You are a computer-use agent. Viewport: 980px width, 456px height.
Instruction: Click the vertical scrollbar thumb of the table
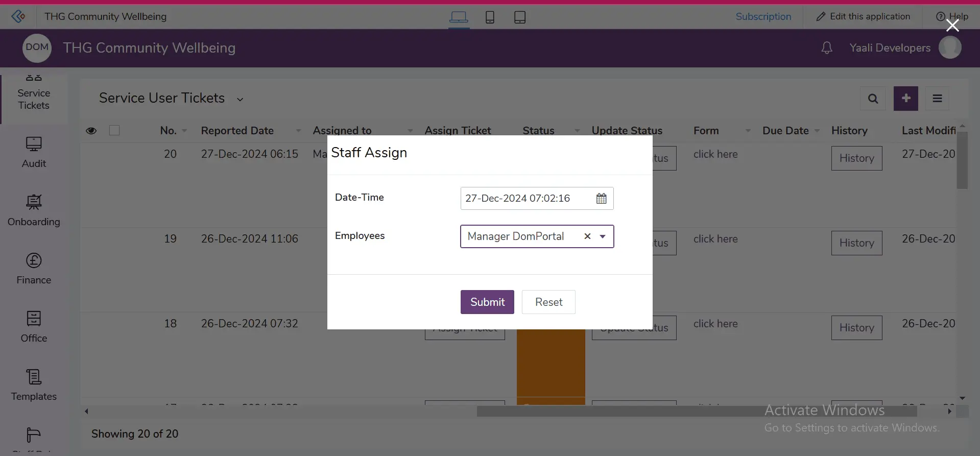962,160
